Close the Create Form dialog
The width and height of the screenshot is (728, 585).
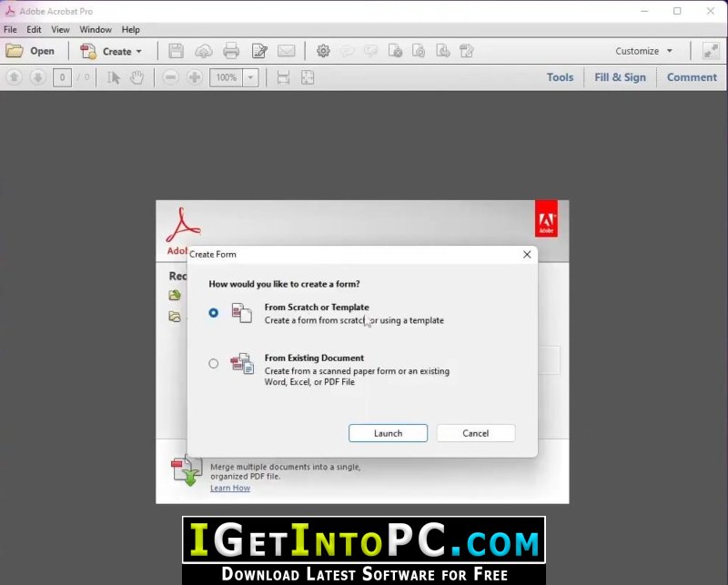tap(527, 255)
